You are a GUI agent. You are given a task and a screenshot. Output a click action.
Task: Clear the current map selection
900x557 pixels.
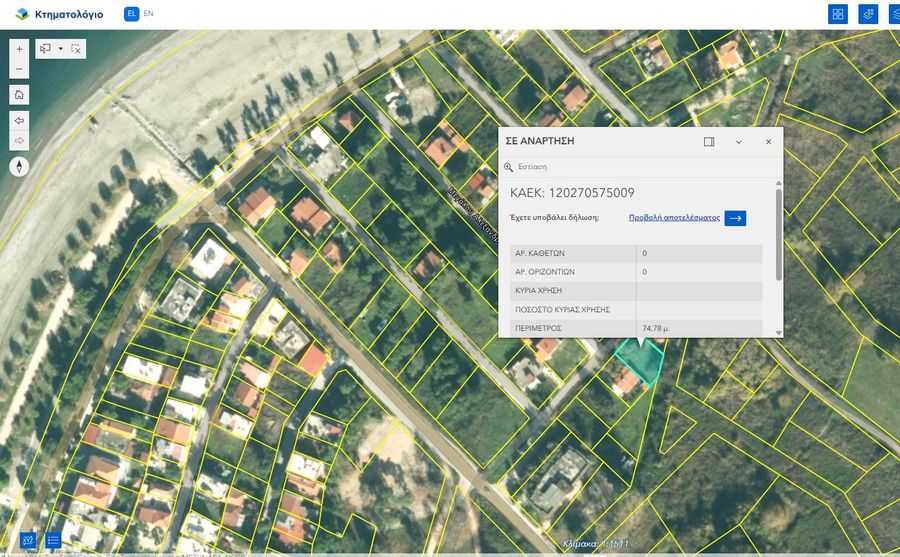pyautogui.click(x=76, y=48)
